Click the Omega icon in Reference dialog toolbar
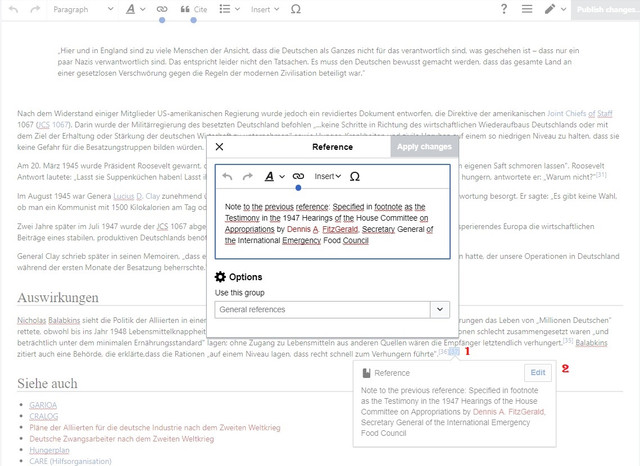640x466 pixels. (x=355, y=176)
